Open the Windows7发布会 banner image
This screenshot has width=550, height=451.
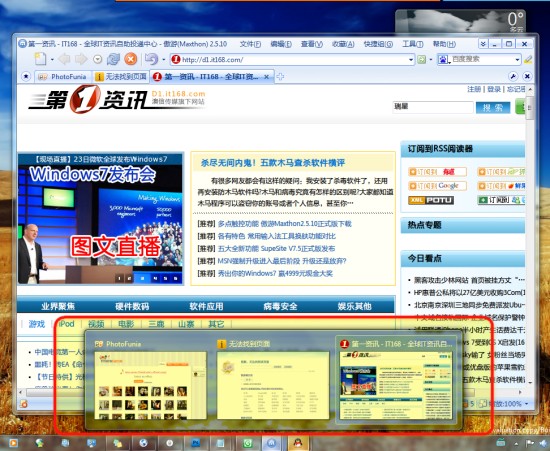(x=100, y=218)
